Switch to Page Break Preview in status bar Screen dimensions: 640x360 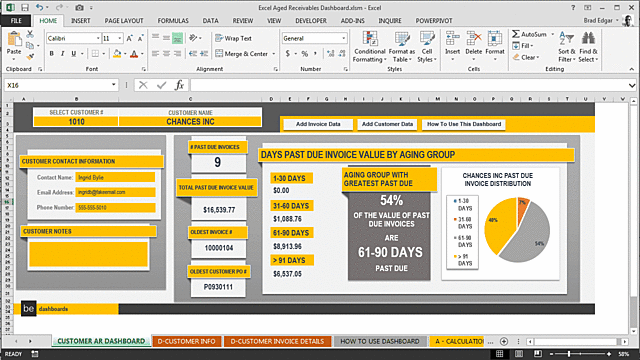(x=538, y=354)
